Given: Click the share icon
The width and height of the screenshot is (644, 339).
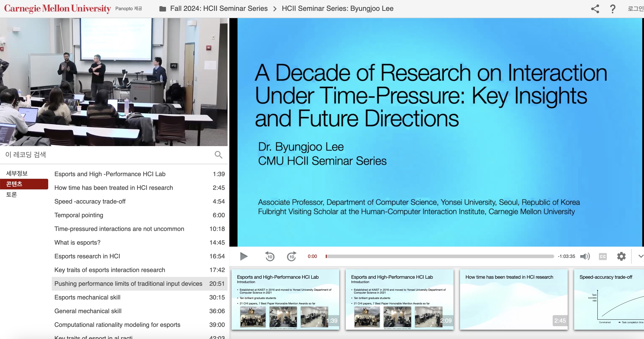Looking at the screenshot, I should click(595, 9).
